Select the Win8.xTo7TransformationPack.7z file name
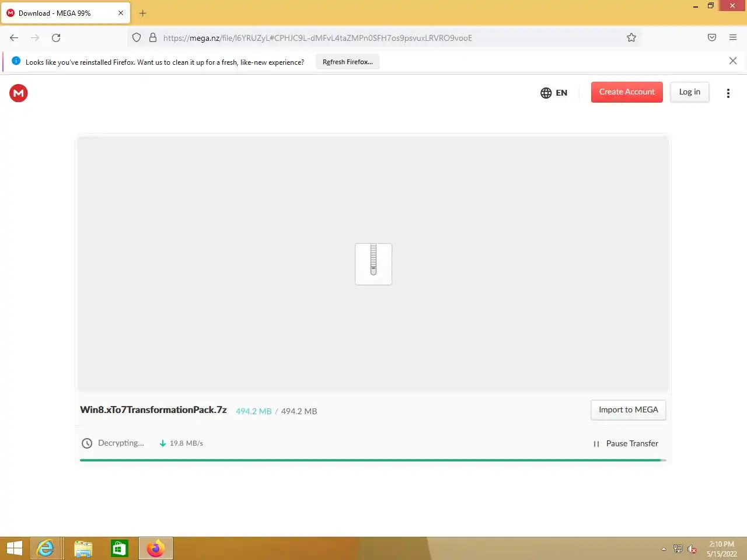 click(153, 409)
